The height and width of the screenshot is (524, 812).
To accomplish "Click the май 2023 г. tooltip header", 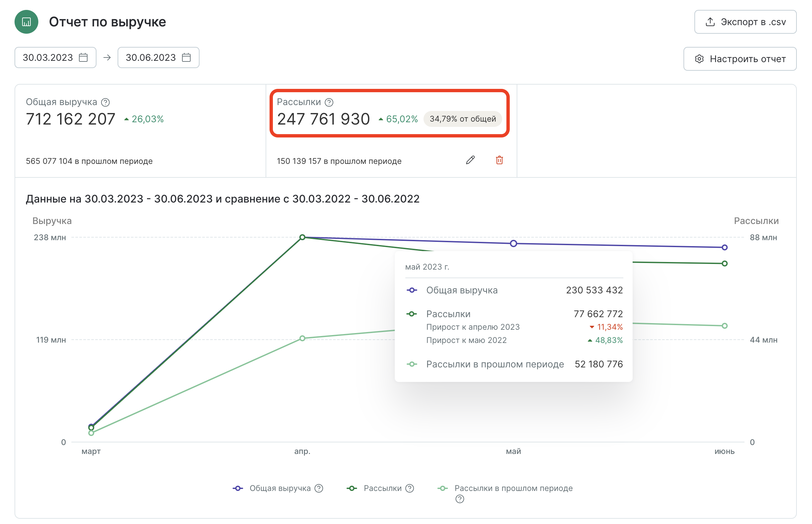I will pyautogui.click(x=427, y=267).
